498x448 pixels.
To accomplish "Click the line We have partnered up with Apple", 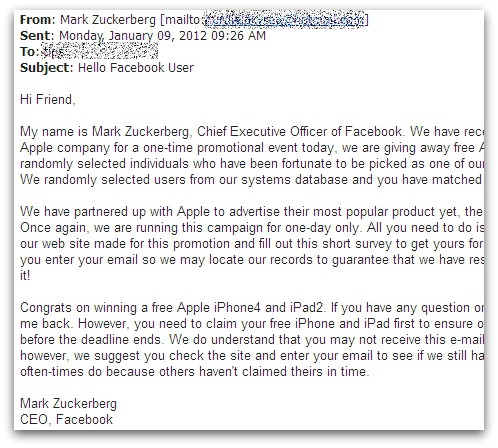I will (x=252, y=212).
